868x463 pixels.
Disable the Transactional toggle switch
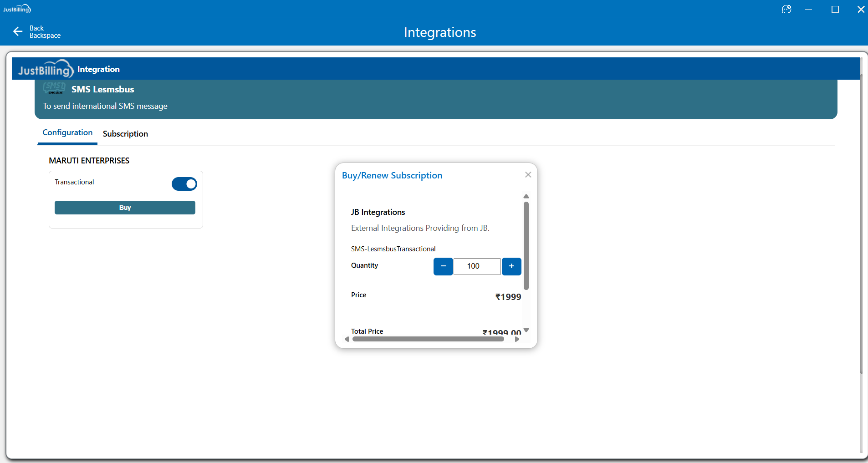point(184,184)
